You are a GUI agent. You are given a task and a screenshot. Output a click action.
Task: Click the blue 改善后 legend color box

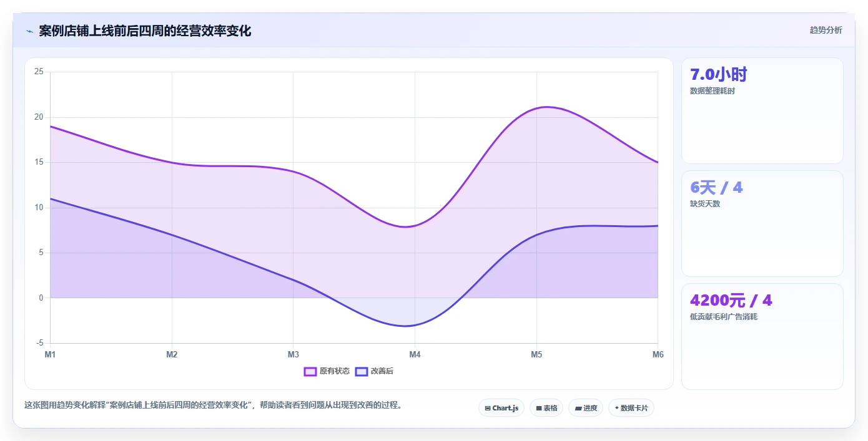[x=362, y=371]
